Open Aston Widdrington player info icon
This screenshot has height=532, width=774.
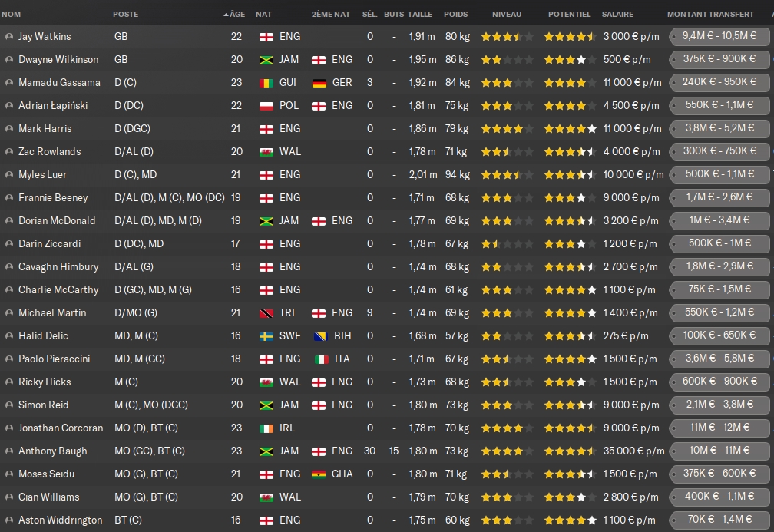click(x=9, y=520)
